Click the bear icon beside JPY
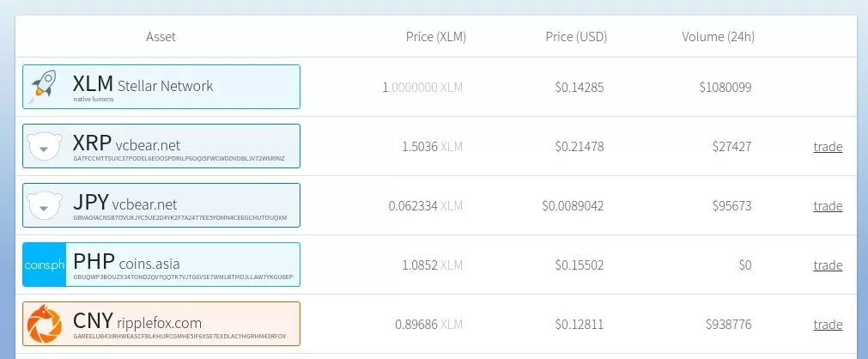 pyautogui.click(x=45, y=205)
